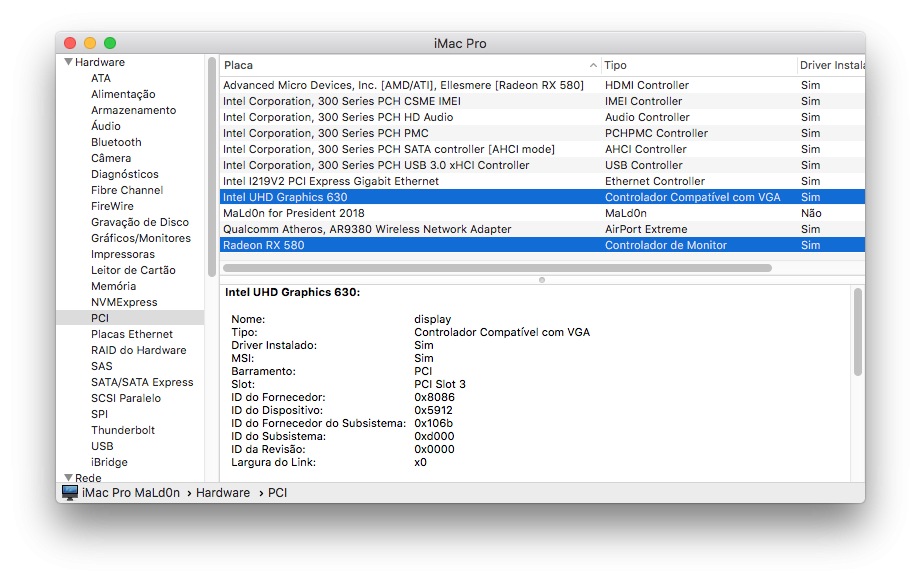The width and height of the screenshot is (921, 583).
Task: Select the 300 Series PCH PMC row
Action: [x=542, y=133]
